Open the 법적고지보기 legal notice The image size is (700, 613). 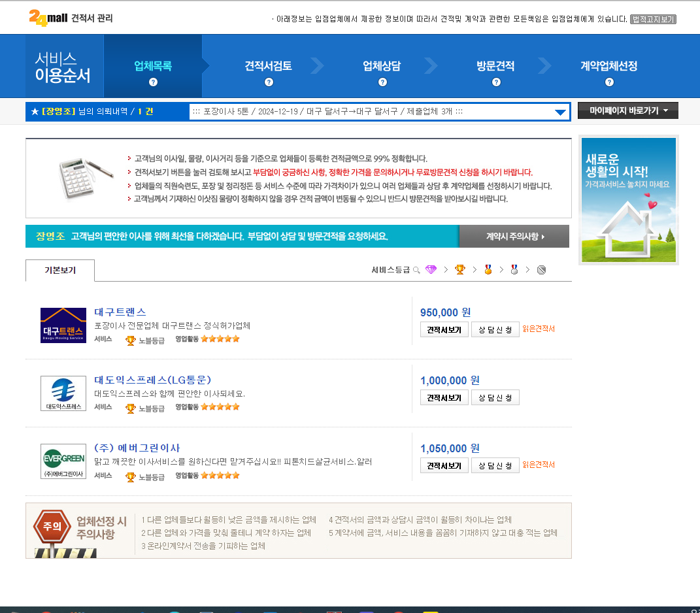point(652,20)
